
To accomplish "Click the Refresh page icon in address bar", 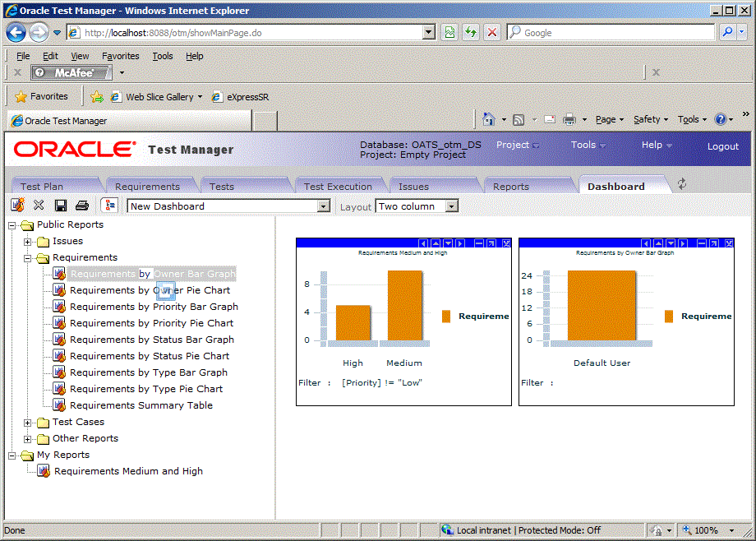I will (x=471, y=32).
